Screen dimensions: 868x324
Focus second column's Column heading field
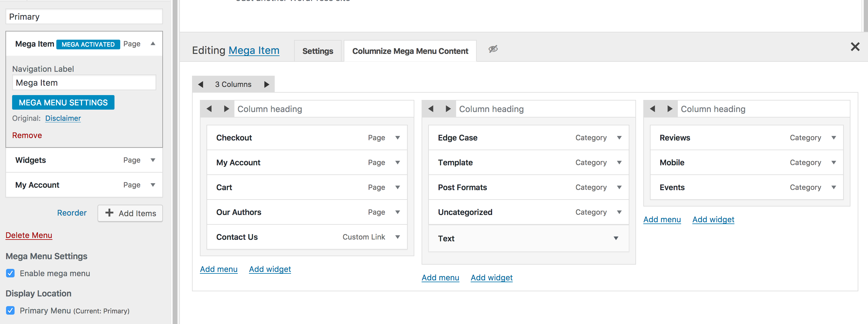[545, 109]
